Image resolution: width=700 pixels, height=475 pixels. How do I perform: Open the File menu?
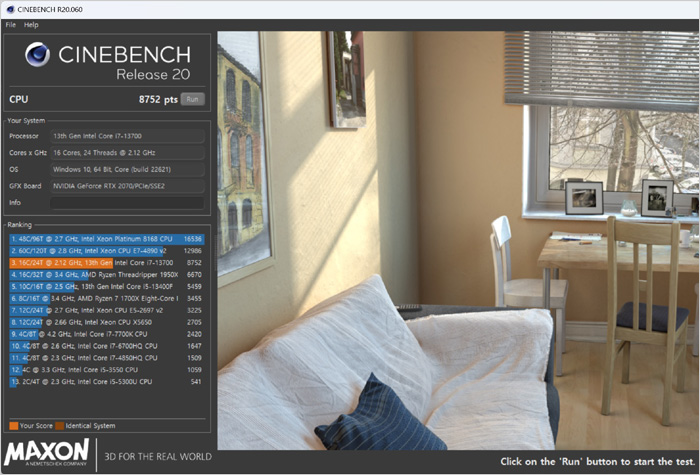click(11, 25)
